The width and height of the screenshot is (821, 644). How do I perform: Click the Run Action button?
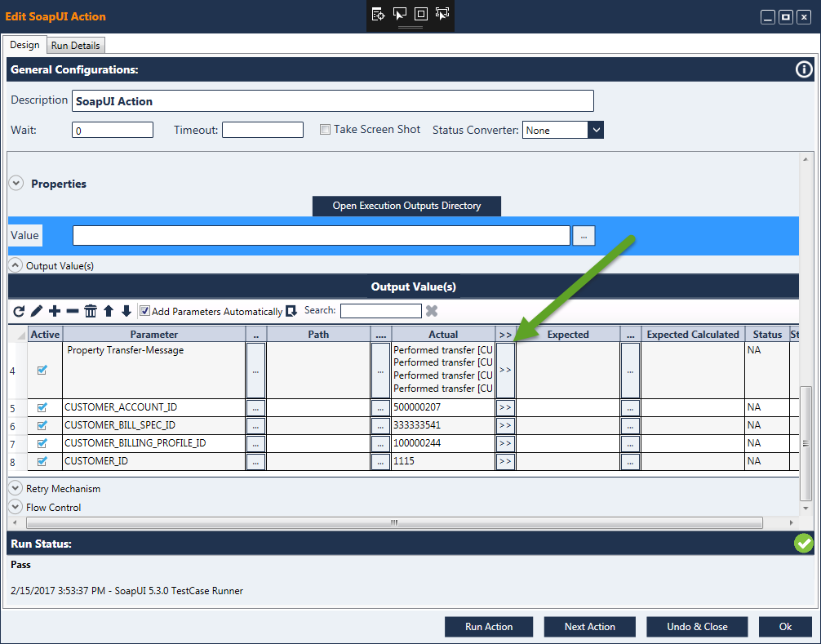coord(489,627)
